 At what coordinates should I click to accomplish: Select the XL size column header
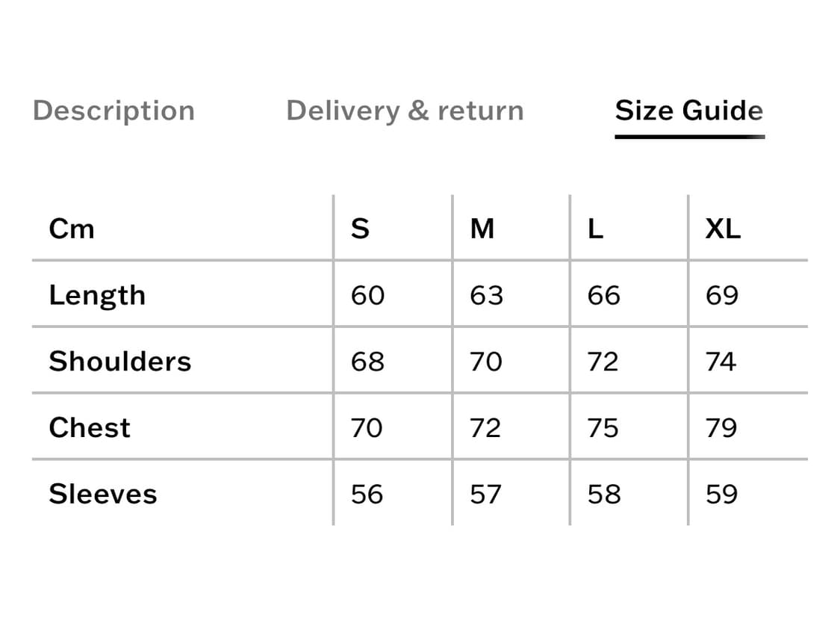(723, 229)
